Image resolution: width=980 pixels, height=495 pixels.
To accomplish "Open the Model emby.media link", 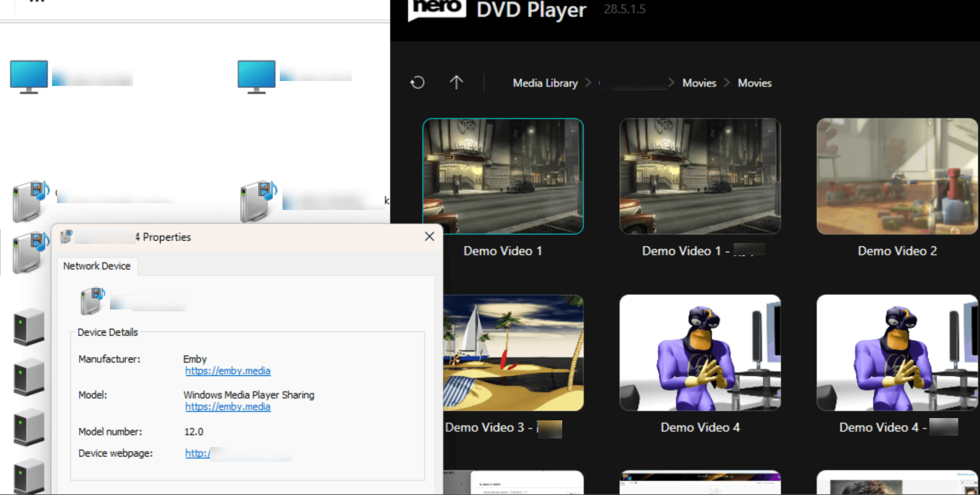I will click(228, 407).
